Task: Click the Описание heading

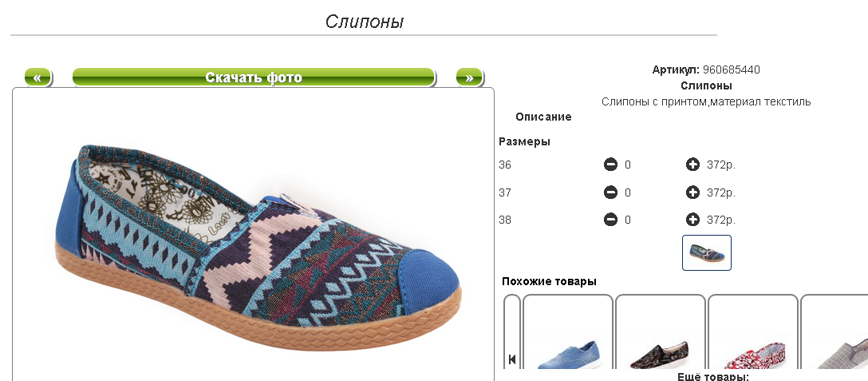Action: [x=543, y=117]
